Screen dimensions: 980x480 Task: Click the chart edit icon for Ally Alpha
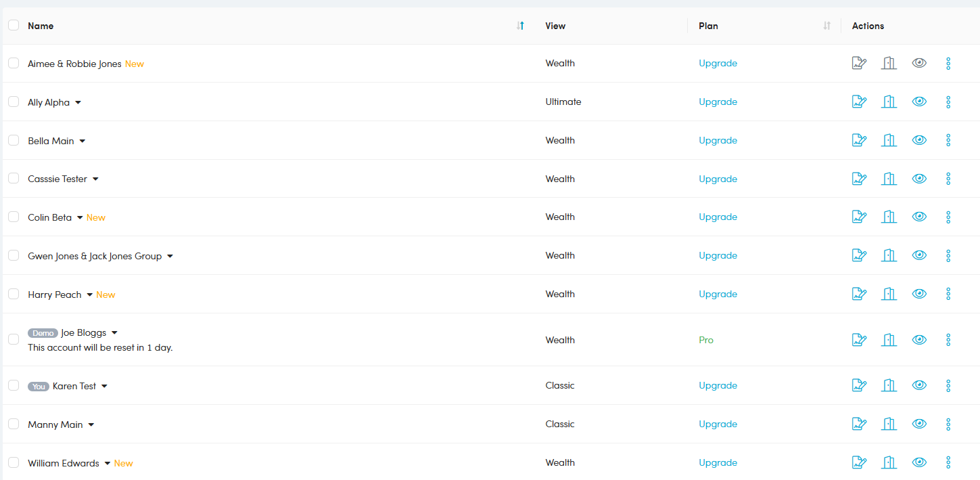pyautogui.click(x=859, y=102)
